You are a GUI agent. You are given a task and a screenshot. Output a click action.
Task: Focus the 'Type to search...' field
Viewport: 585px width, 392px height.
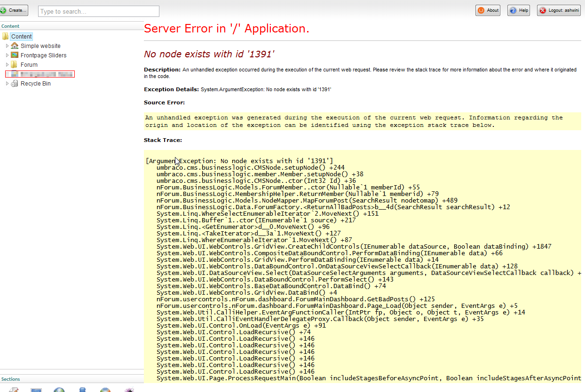click(x=99, y=11)
